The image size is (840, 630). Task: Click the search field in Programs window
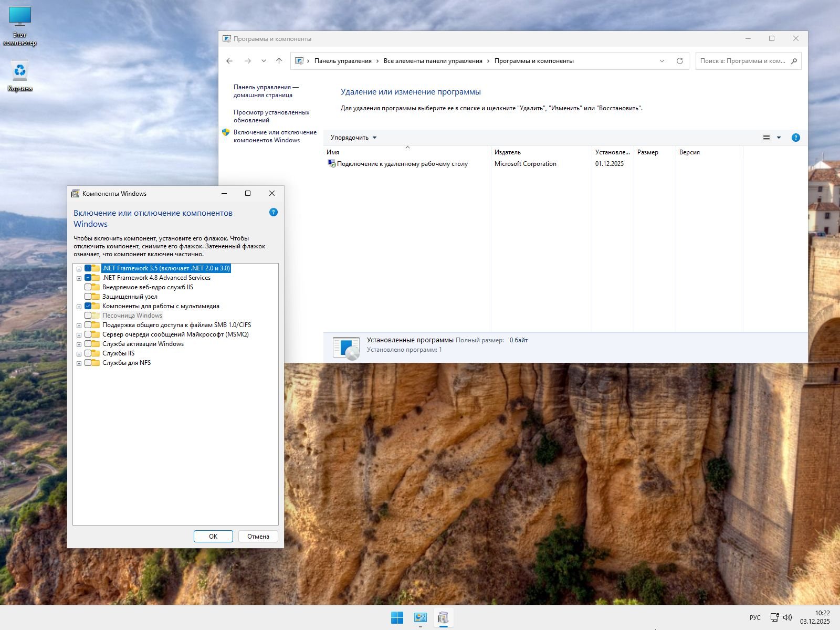coord(742,61)
